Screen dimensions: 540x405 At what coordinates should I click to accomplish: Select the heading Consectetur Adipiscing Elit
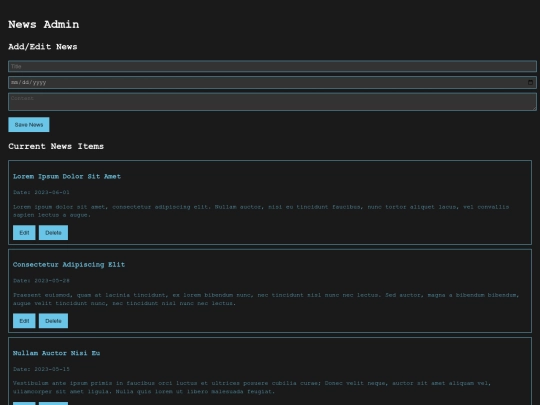69,264
